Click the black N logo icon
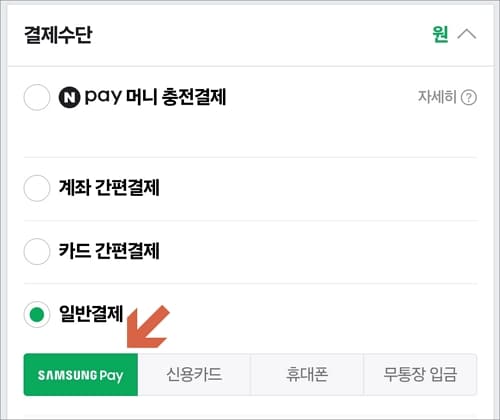 tap(69, 97)
